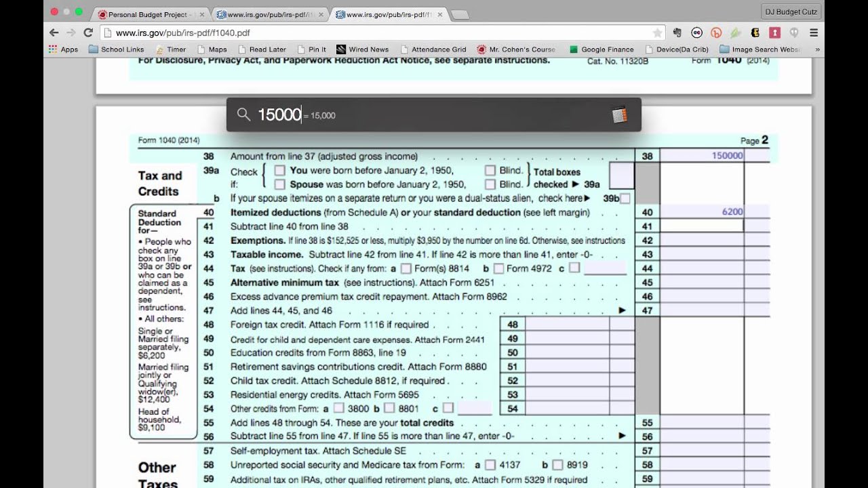Check 'Spouse was born before January 2, 1950' box
This screenshot has width=868, height=488.
[279, 184]
